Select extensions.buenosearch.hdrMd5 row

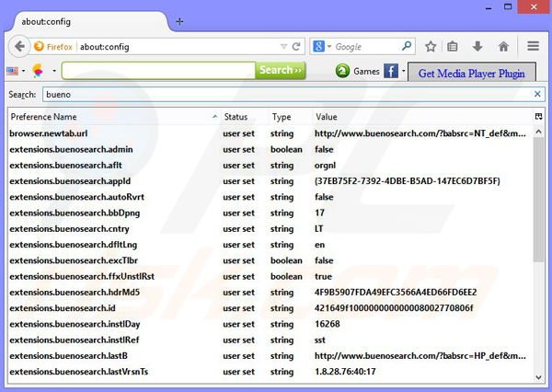coord(270,292)
